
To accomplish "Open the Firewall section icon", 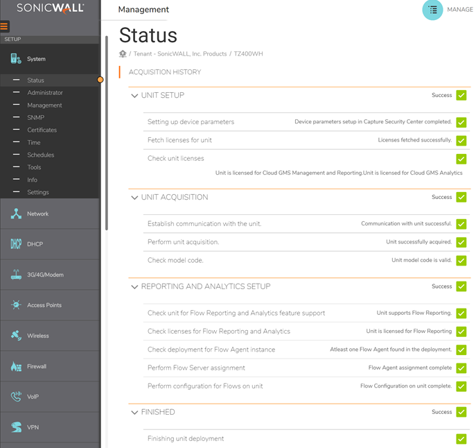I will [16, 366].
